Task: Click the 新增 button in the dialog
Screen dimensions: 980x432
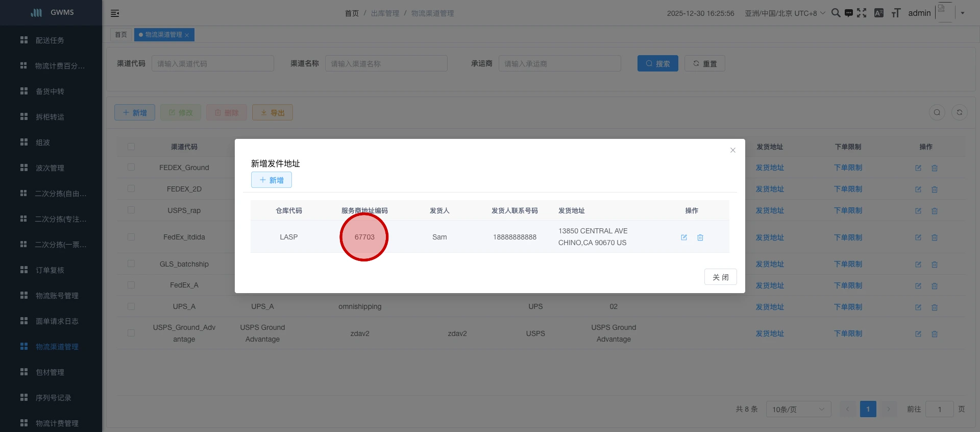Action: click(272, 180)
